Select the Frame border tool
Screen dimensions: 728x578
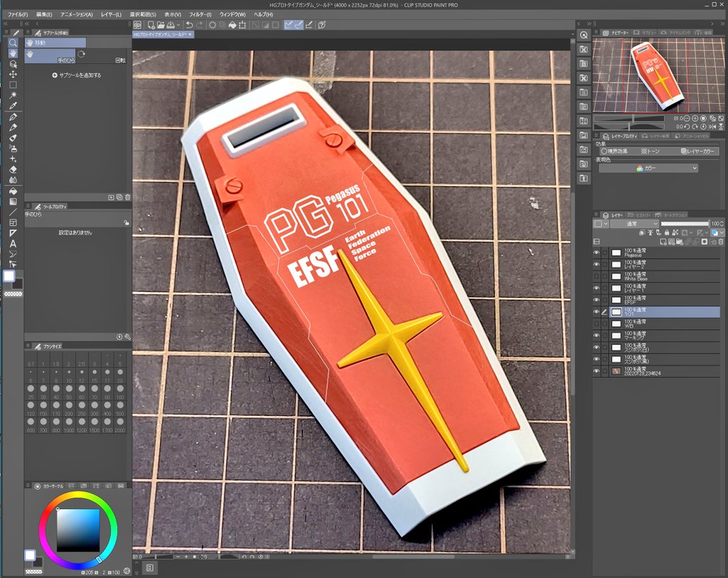13,223
